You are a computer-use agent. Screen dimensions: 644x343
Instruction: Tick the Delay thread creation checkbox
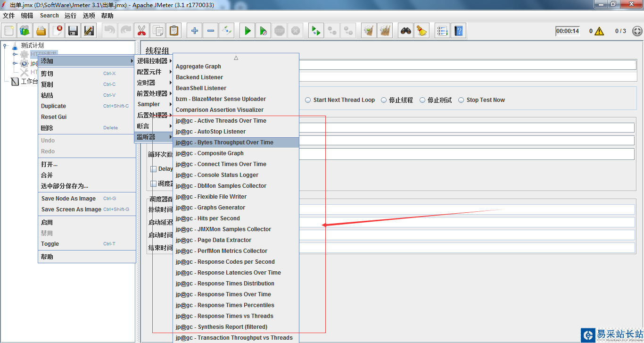153,169
